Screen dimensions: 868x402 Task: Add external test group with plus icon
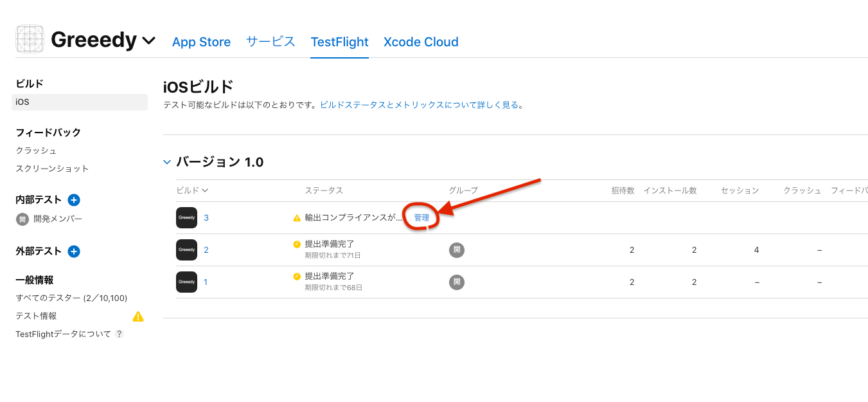coord(74,251)
